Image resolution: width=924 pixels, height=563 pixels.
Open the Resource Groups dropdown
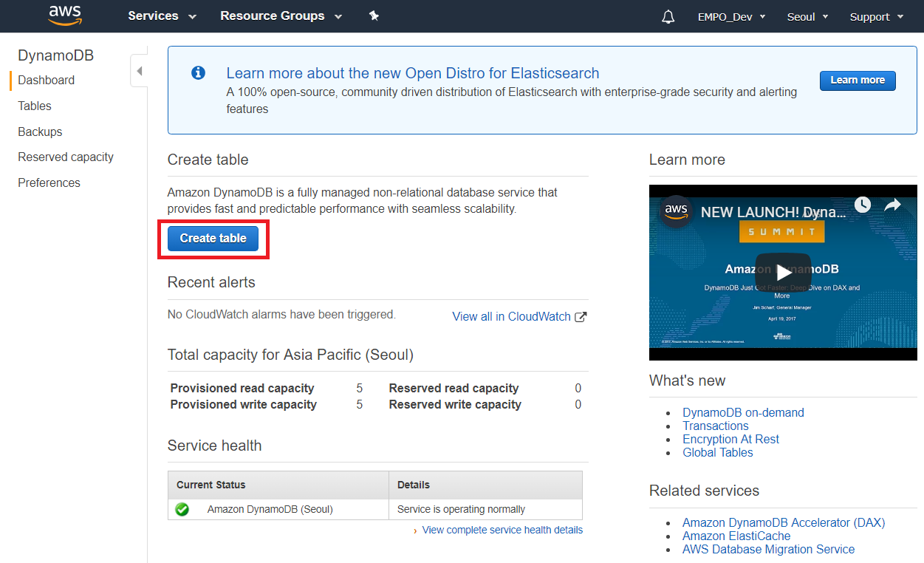tap(281, 16)
